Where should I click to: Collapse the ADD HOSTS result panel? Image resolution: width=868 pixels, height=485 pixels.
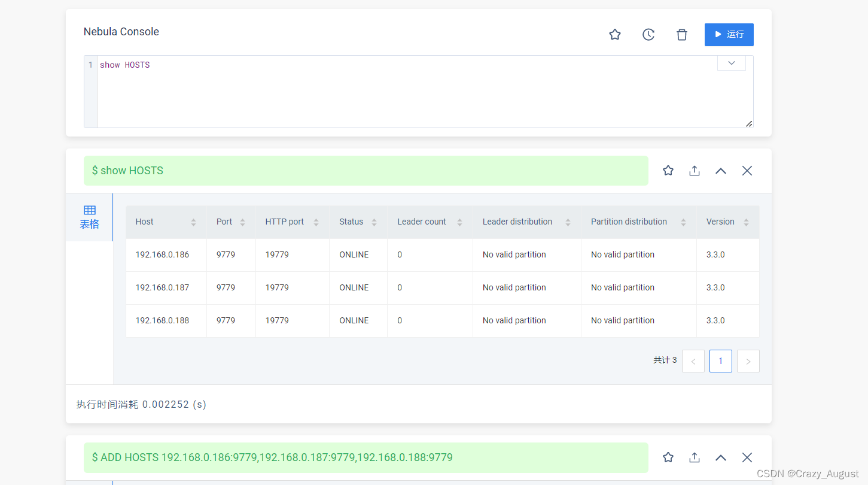tap(721, 457)
